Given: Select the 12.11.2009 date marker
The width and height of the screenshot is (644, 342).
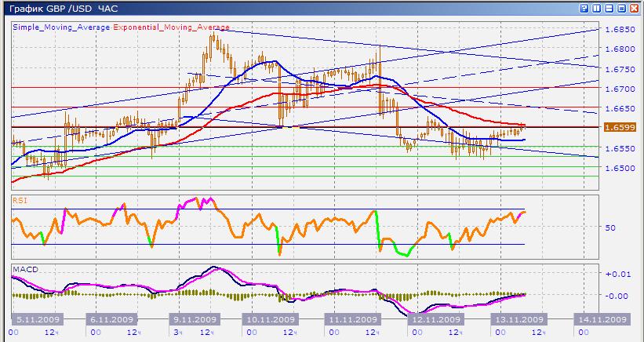Looking at the screenshot, I should tap(435, 319).
